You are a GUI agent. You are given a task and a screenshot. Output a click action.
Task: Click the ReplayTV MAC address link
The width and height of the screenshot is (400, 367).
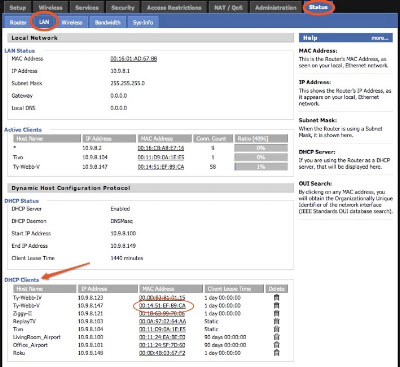click(162, 321)
